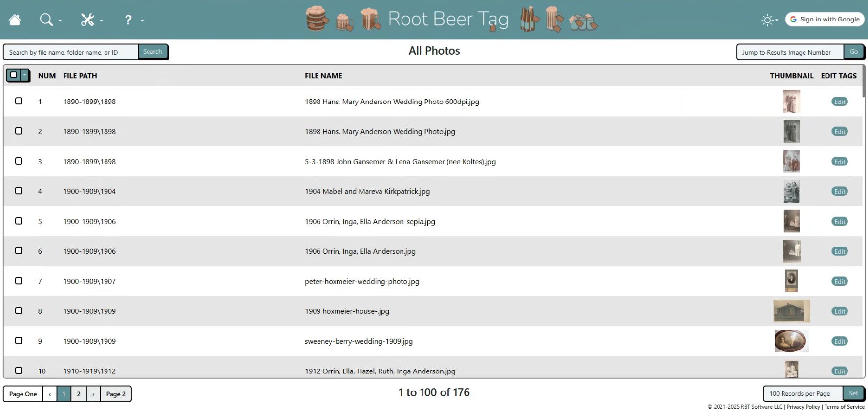This screenshot has height=412, width=868.
Task: Click Edit for the sweeney-berry-wedding photo
Action: pyautogui.click(x=840, y=341)
